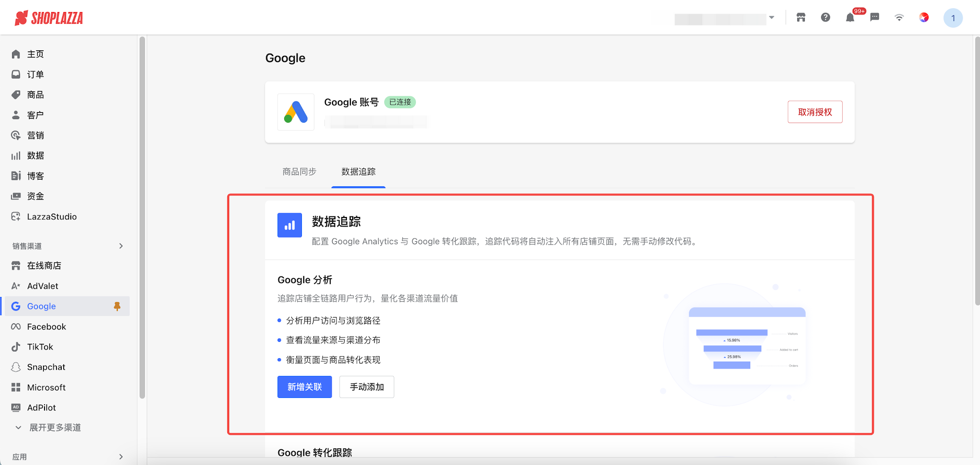
Task: Click the 分析用户访问与浏览路径 bullet text
Action: pyautogui.click(x=333, y=321)
